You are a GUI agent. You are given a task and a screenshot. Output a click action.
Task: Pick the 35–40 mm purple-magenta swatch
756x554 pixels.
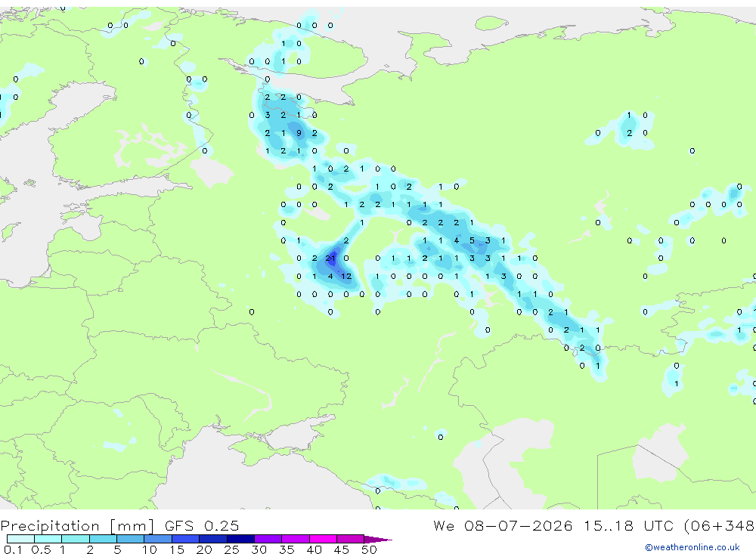pyautogui.click(x=296, y=539)
